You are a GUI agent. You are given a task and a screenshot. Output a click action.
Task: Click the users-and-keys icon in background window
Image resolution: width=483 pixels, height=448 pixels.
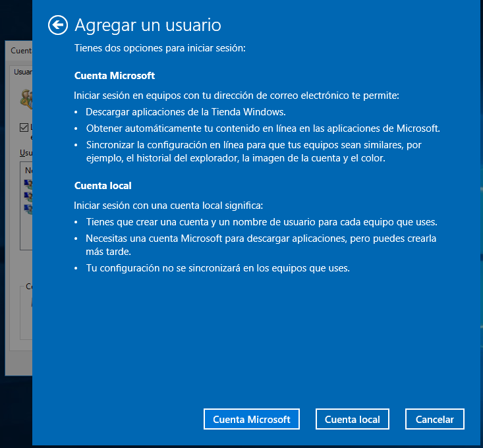(x=26, y=98)
